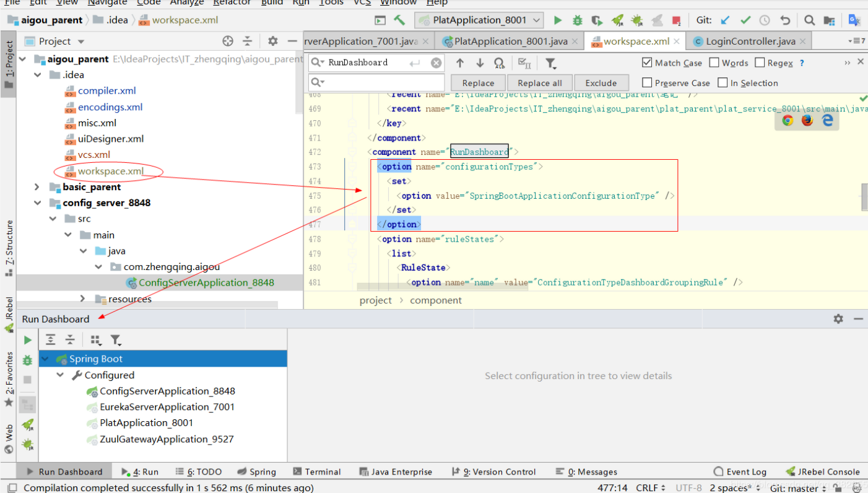This screenshot has width=868, height=493.
Task: Click the Run Dashboard Debug bug icon
Action: click(27, 360)
